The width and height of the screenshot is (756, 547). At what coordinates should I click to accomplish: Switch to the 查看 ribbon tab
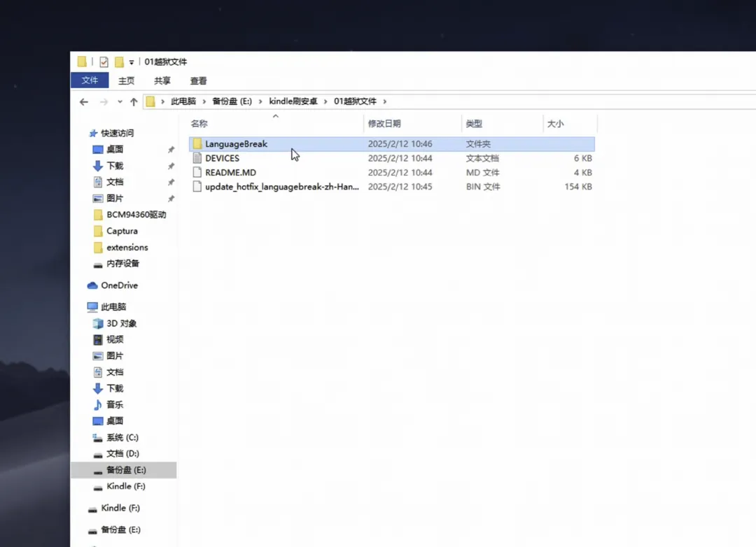coord(198,81)
